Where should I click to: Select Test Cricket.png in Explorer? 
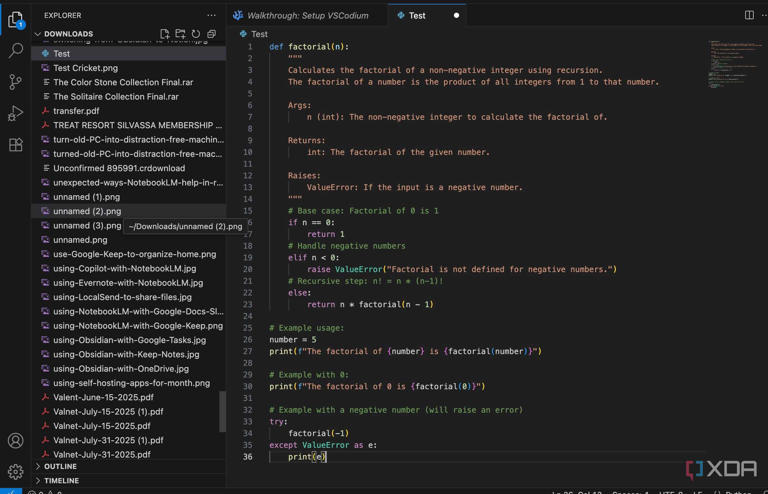[85, 68]
